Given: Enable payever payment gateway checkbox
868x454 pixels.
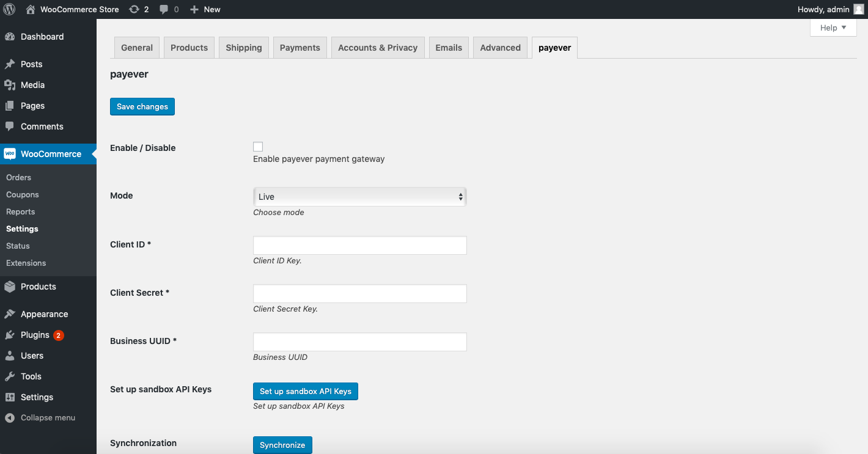Looking at the screenshot, I should point(258,147).
